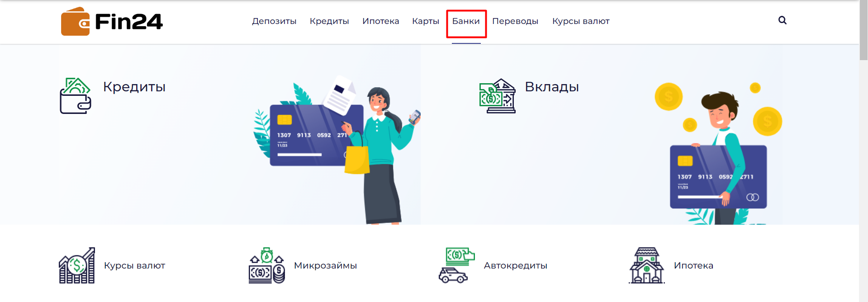Click the Ипотека house icon
Screen dimensions: 868x302
[647, 265]
